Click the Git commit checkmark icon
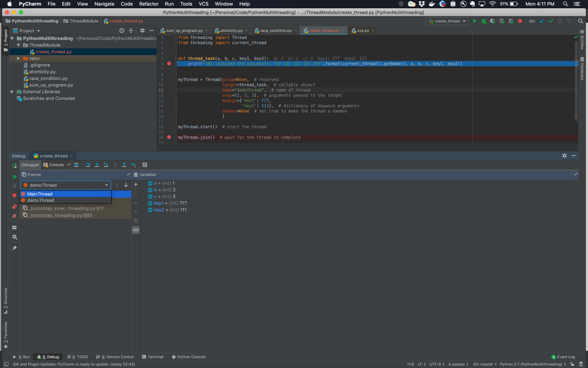 pyautogui.click(x=551, y=21)
